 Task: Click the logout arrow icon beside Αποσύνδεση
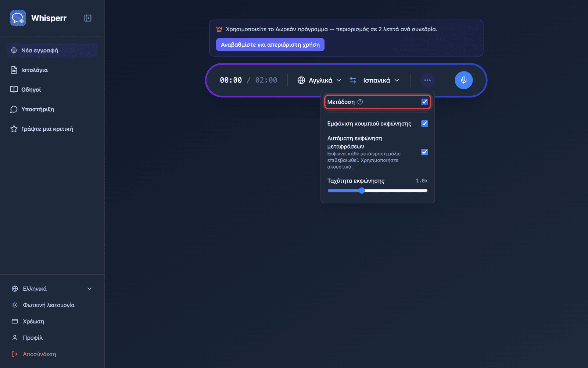point(15,354)
